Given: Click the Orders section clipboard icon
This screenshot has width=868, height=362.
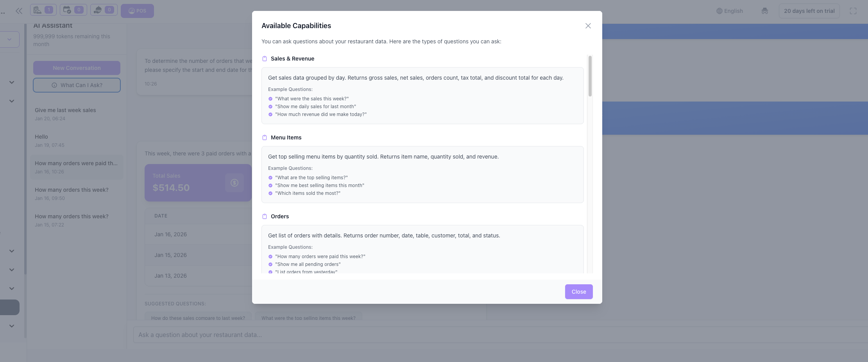Looking at the screenshot, I should coord(265,216).
